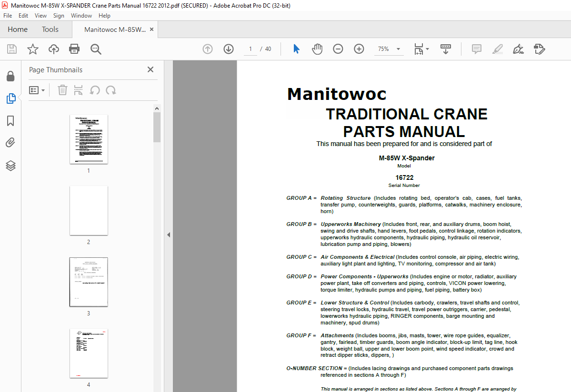The height and width of the screenshot is (392, 571).
Task: Click 'Air Components & Electrical' text
Action: click(x=358, y=257)
